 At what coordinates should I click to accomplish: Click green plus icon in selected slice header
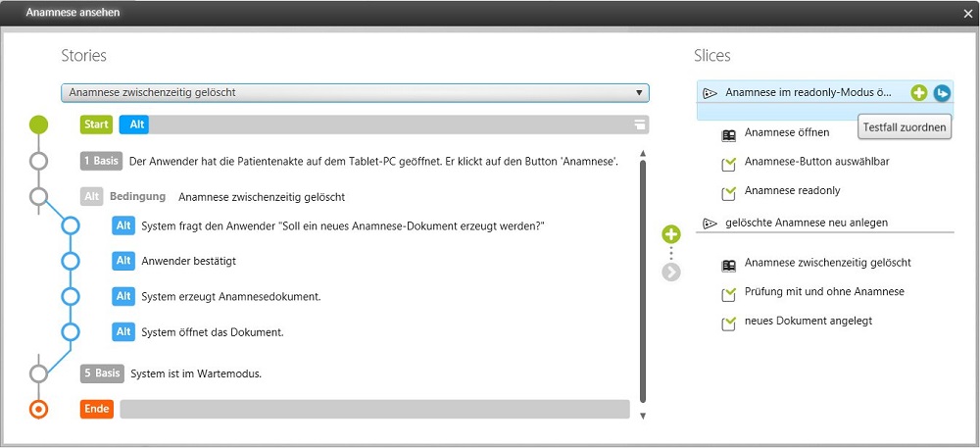click(x=919, y=93)
